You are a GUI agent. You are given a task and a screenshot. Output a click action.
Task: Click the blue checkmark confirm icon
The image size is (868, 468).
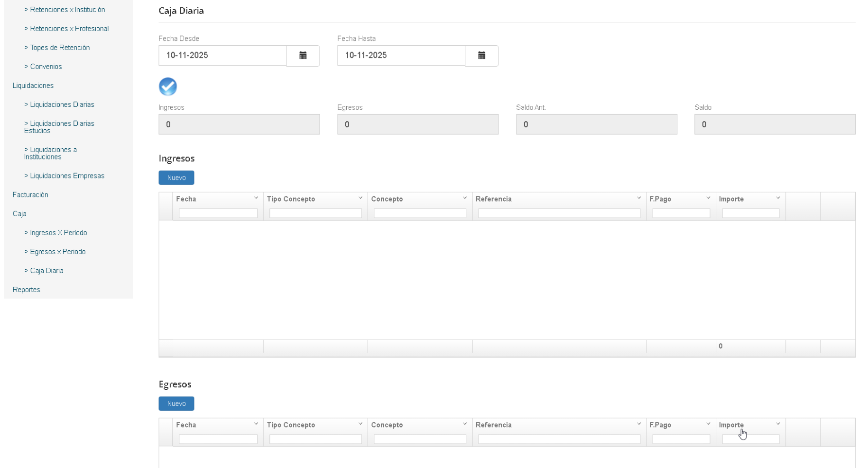point(168,87)
